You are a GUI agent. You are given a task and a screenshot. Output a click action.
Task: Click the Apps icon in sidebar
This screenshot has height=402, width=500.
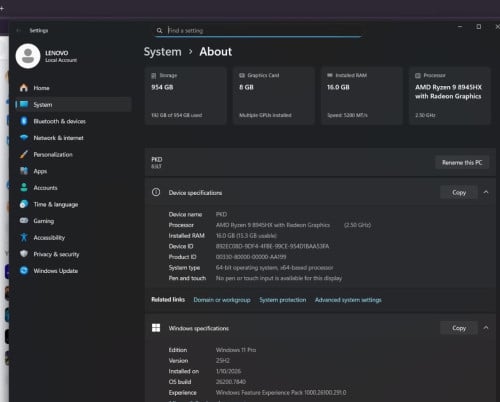pyautogui.click(x=24, y=171)
